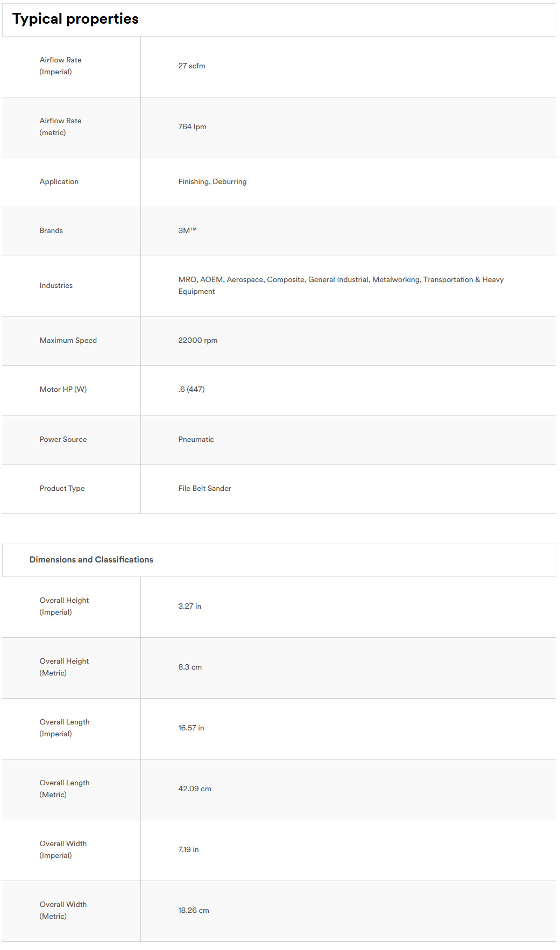Click the Typical properties heading
Image resolution: width=560 pixels, height=950 pixels.
pos(75,19)
